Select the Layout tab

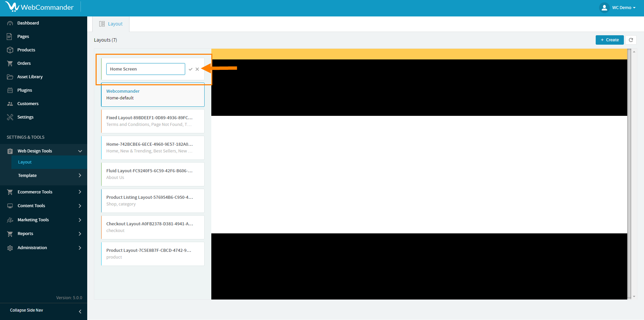click(x=111, y=24)
